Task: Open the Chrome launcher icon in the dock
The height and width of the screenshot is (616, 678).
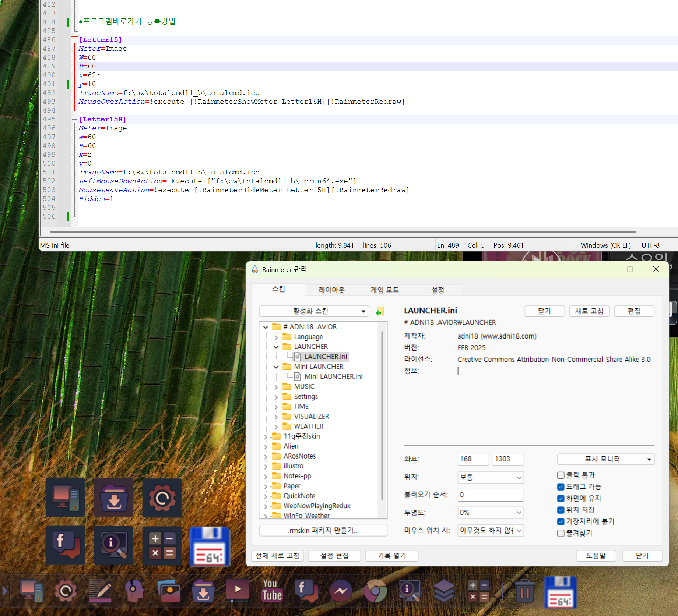Action: 375,591
